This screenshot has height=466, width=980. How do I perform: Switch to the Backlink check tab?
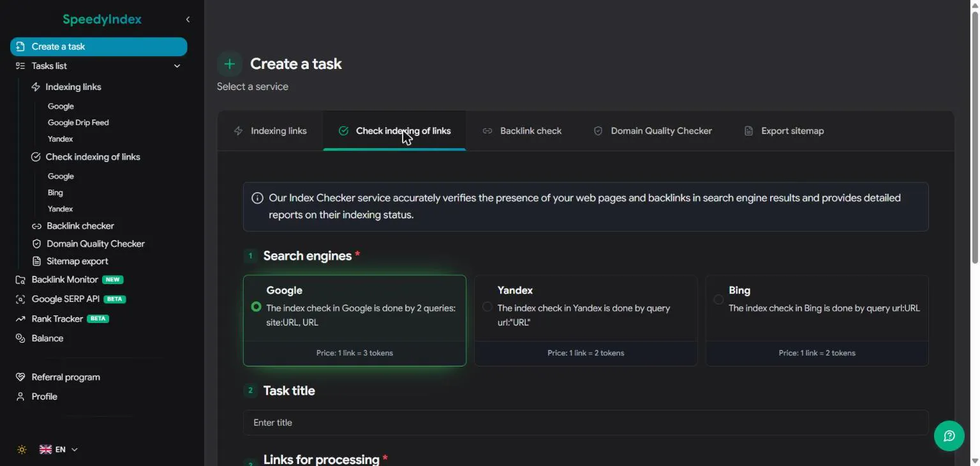click(x=522, y=131)
